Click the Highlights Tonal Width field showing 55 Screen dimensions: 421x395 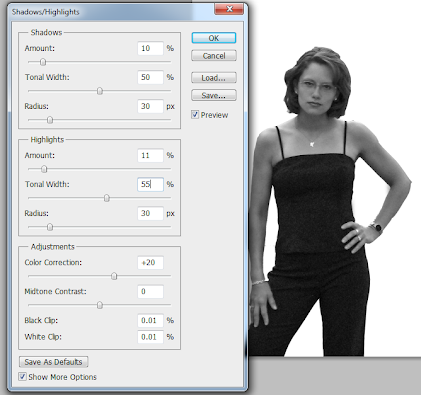(150, 184)
